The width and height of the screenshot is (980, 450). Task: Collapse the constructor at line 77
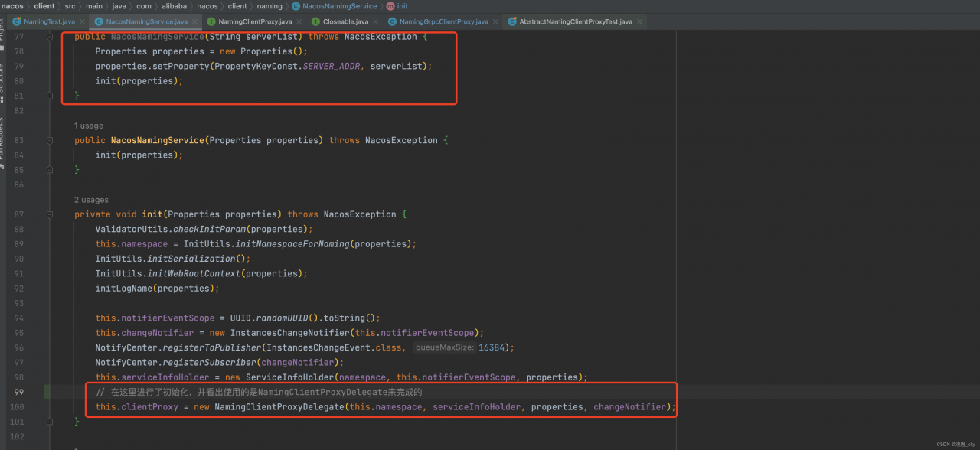50,37
